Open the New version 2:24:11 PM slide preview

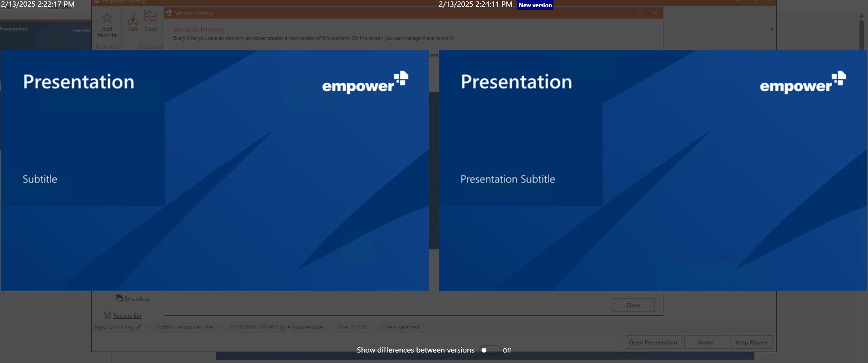tap(653, 170)
